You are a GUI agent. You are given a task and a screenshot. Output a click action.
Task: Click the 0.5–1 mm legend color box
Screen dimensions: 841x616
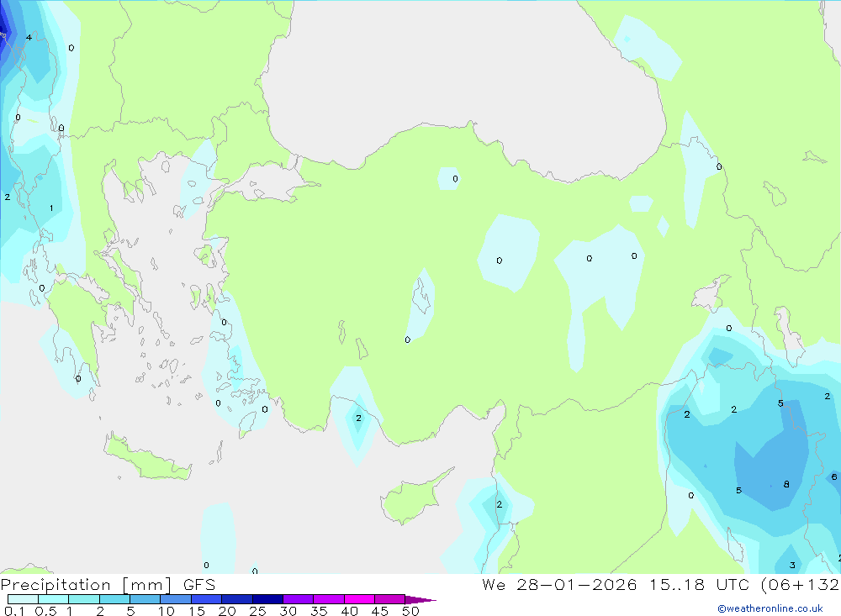[54, 599]
